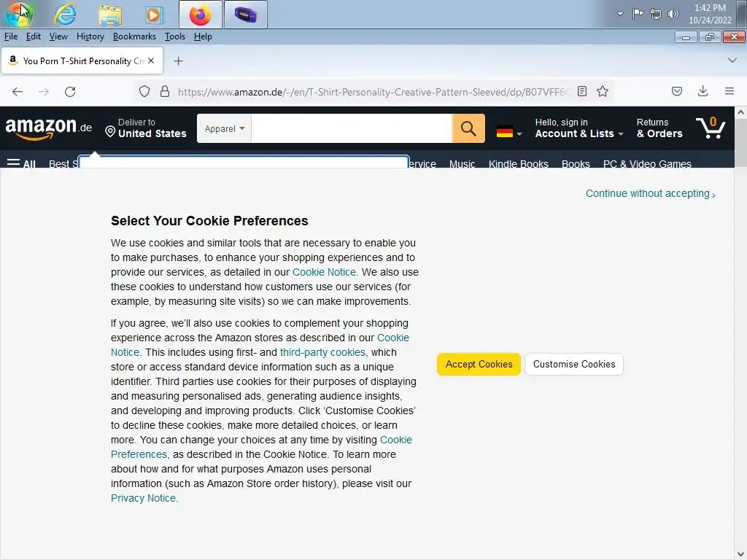This screenshot has width=747, height=560.
Task: Click the site security padlock icon
Action: [165, 91]
